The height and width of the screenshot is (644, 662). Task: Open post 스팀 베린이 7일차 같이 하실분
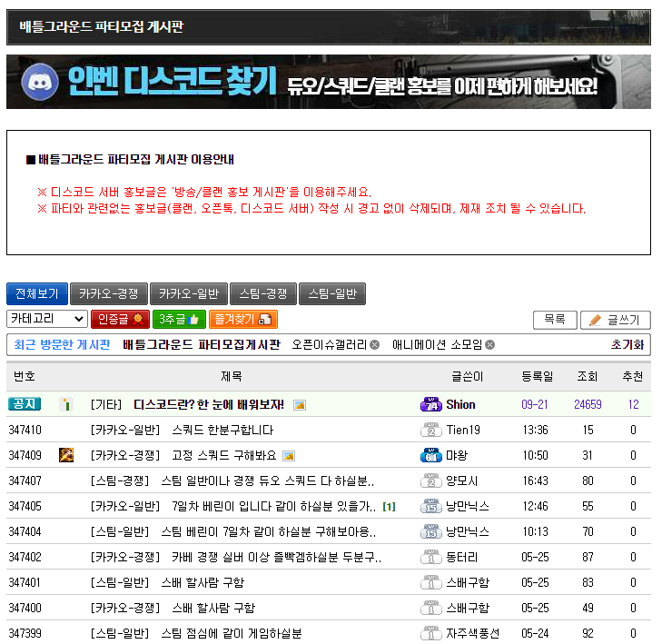click(x=269, y=531)
